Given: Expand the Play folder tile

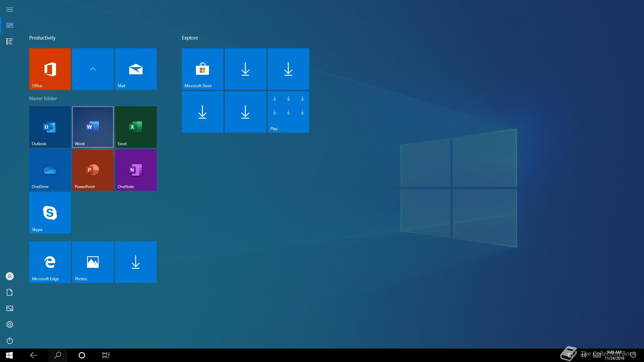Looking at the screenshot, I should (288, 112).
